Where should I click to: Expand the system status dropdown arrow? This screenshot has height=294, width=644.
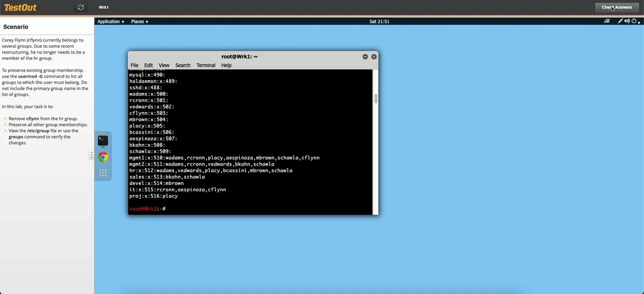click(639, 22)
